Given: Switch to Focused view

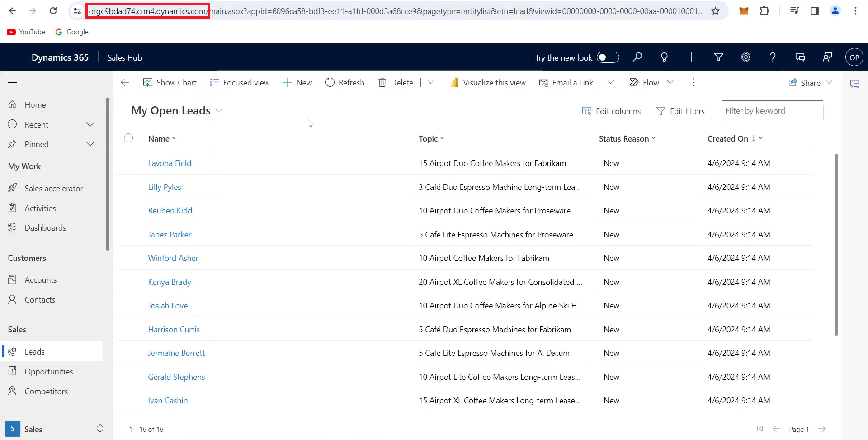Looking at the screenshot, I should (240, 82).
